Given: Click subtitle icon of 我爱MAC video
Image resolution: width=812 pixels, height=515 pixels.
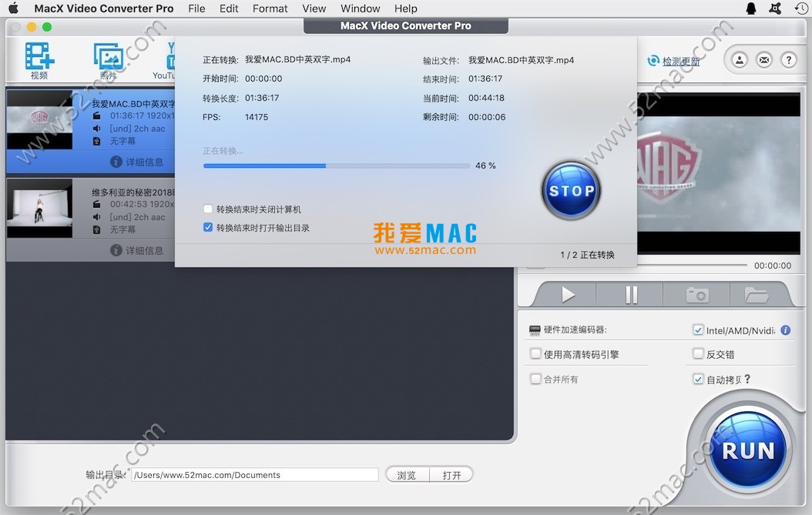Looking at the screenshot, I should pyautogui.click(x=97, y=141).
